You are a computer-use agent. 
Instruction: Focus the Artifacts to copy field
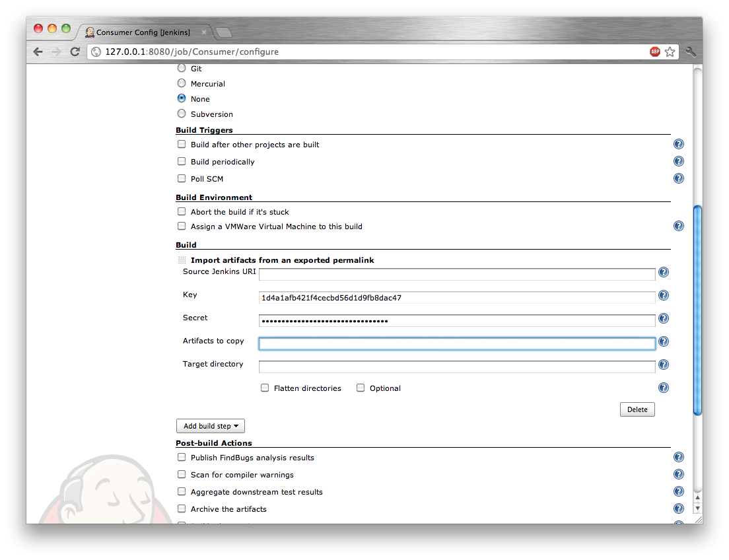tap(457, 343)
